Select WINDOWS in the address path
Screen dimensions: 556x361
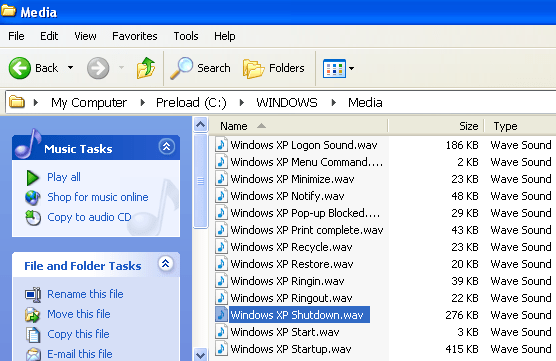coord(287,102)
